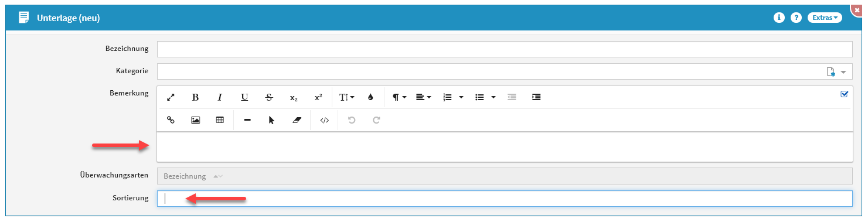Insert a link with the chain icon
The image size is (868, 222).
(x=171, y=120)
